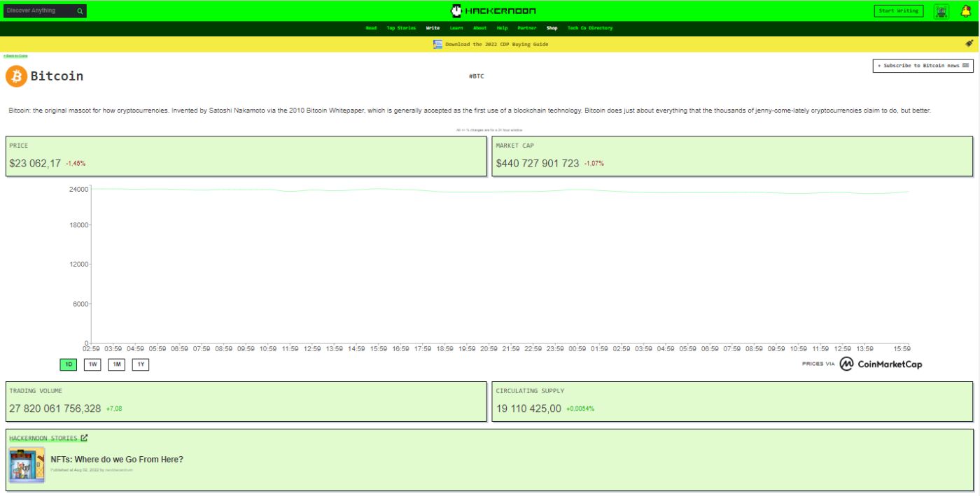The height and width of the screenshot is (496, 980).
Task: Click the MARKET CAP label
Action: pyautogui.click(x=514, y=146)
